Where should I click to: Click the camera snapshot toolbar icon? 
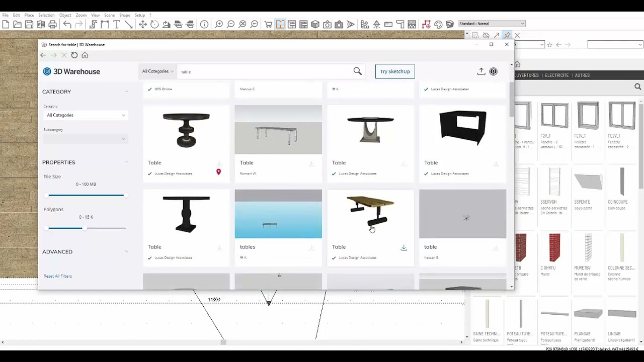pyautogui.click(x=327, y=24)
